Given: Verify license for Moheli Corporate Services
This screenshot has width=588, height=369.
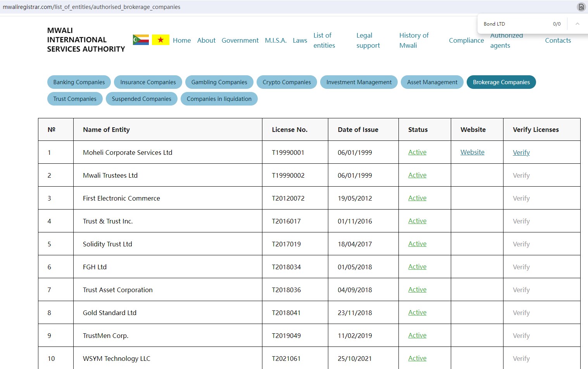Looking at the screenshot, I should pos(521,152).
